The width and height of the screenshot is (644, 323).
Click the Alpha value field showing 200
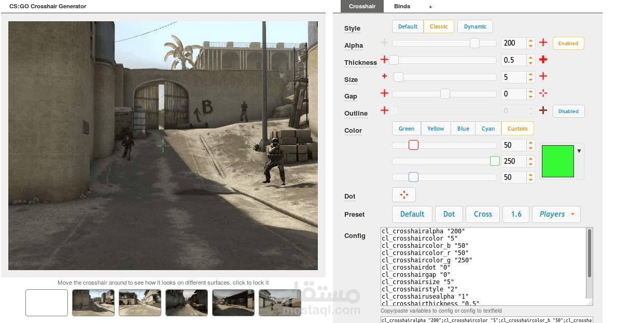pos(514,44)
